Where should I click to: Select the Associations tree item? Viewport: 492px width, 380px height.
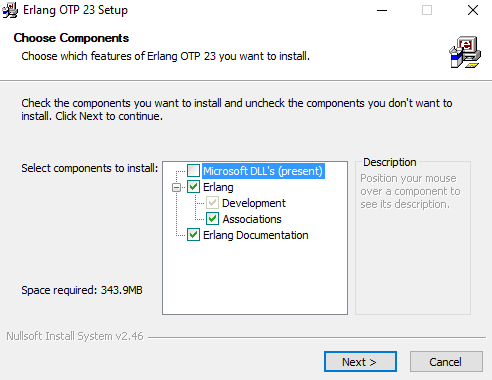pyautogui.click(x=252, y=219)
